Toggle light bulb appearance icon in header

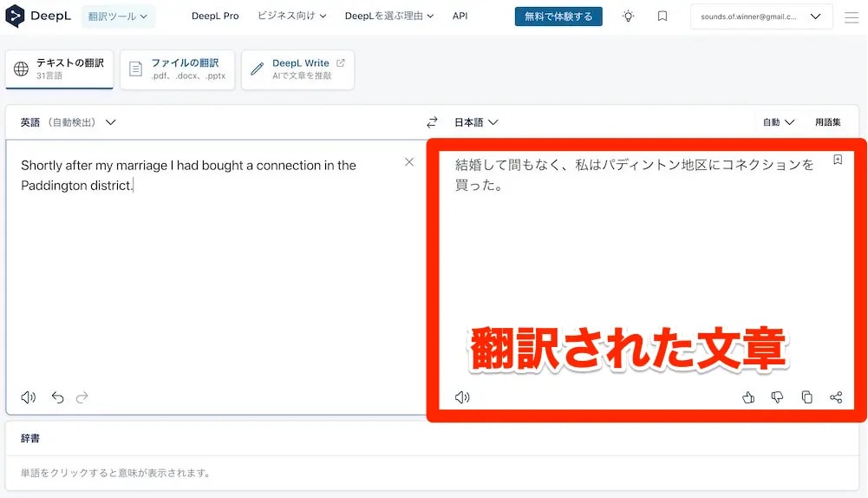point(629,16)
